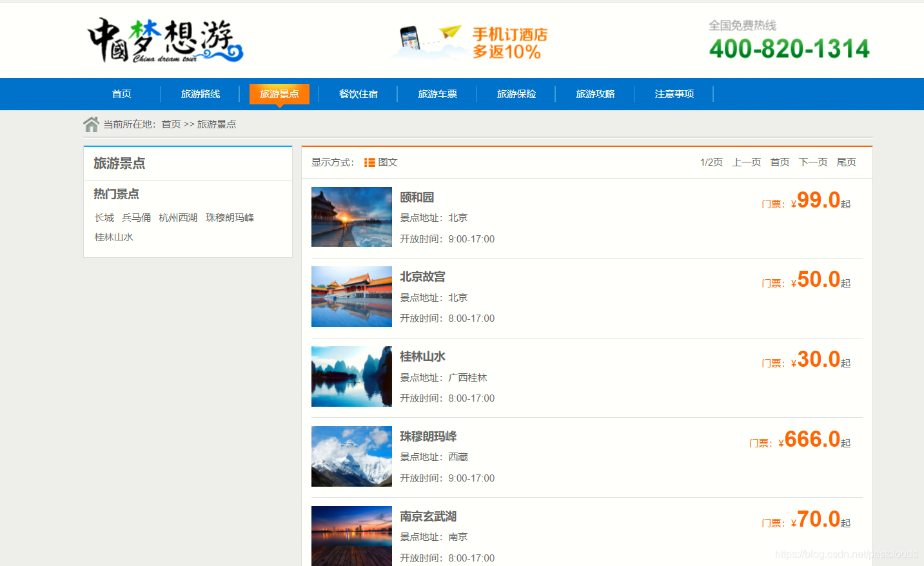Click the 北京故宫 attraction image

click(351, 297)
